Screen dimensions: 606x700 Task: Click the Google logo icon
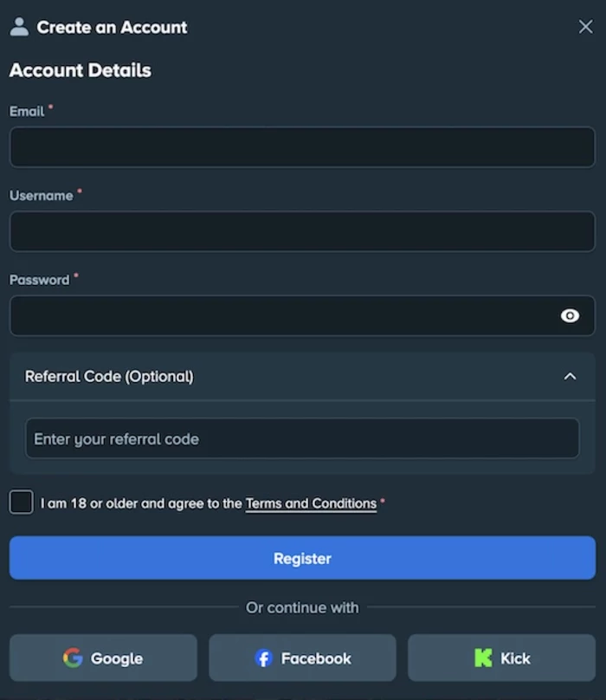click(x=73, y=658)
